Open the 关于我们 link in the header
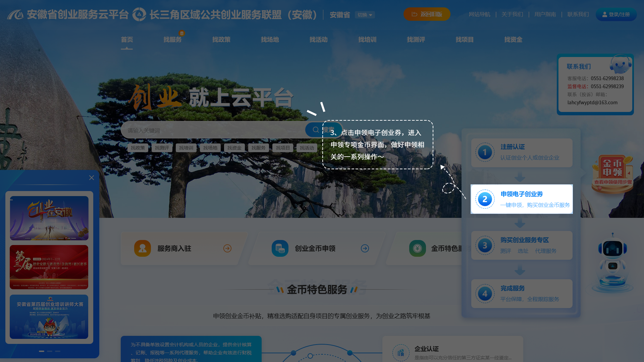This screenshot has height=362, width=644. tap(512, 14)
